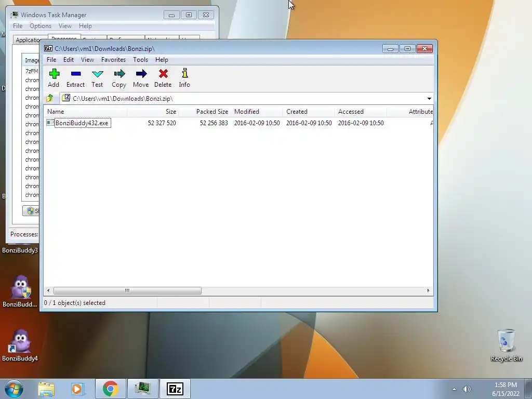Image resolution: width=532 pixels, height=399 pixels.
Task: Click the BonziBuddy432.exe file icon
Action: pos(50,123)
